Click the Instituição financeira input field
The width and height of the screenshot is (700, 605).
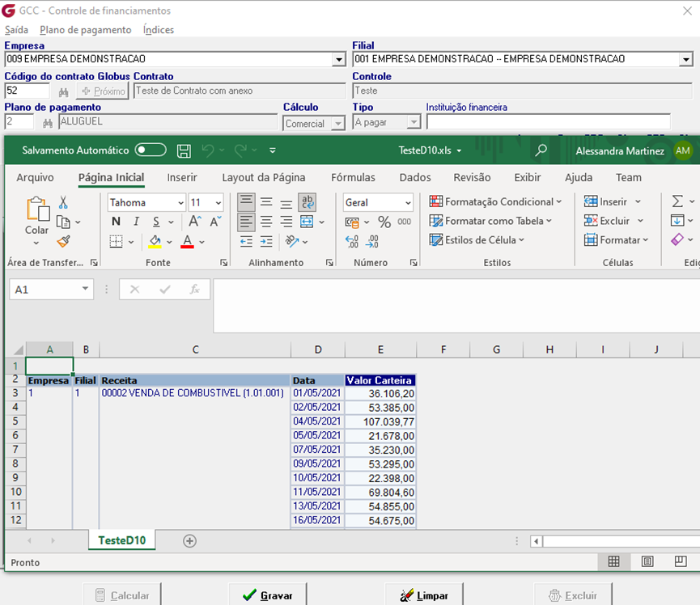click(x=548, y=121)
